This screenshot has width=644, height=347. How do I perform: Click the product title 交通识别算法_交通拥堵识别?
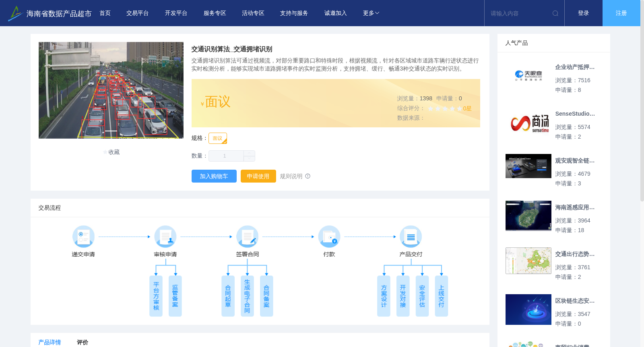[232, 49]
